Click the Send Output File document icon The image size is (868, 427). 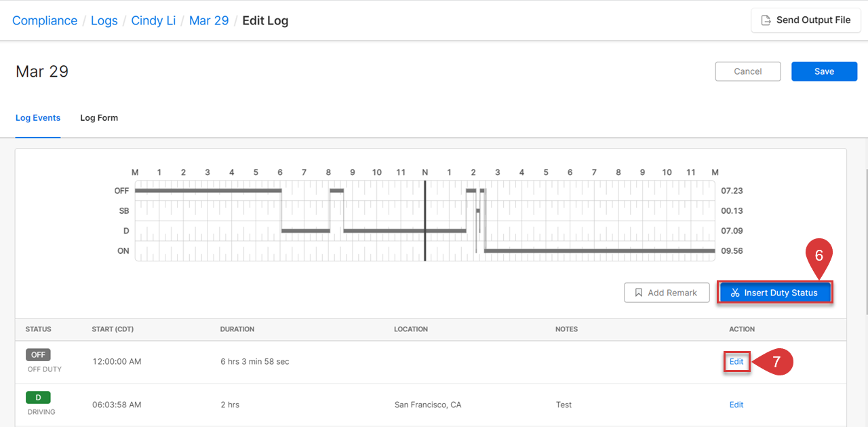(766, 20)
